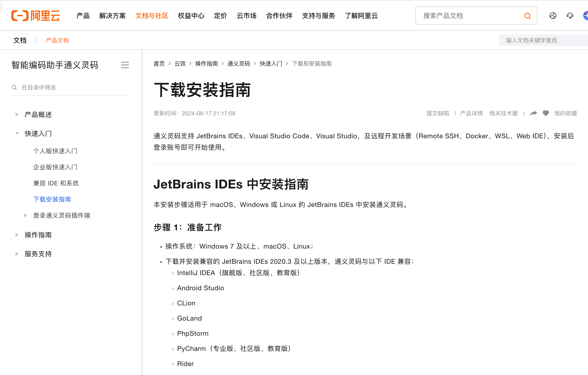Click the update time 2024-06-17 21:17:08
Screen dimensions: 588x375
(208, 113)
